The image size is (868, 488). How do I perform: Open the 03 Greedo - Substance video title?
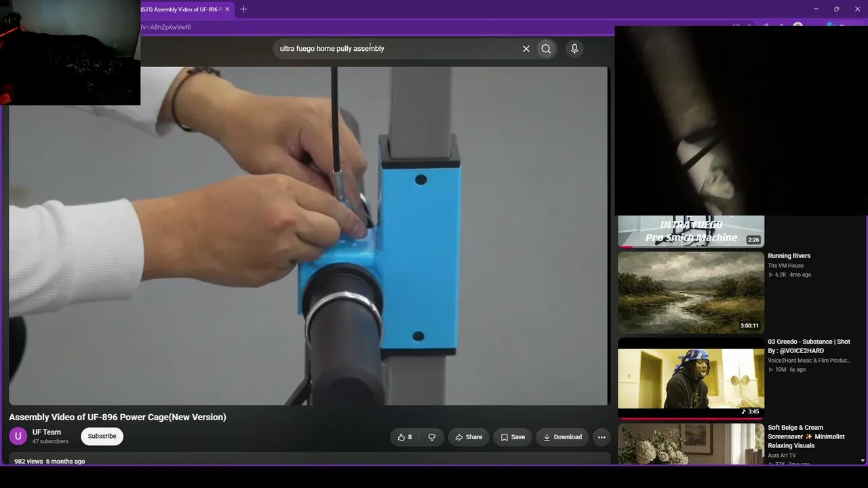point(809,346)
